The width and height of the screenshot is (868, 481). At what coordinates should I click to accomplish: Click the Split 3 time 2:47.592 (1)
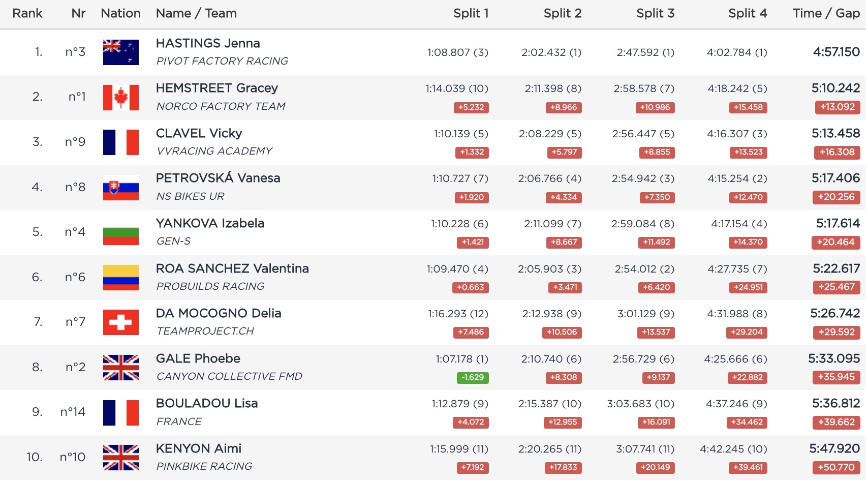pos(645,52)
